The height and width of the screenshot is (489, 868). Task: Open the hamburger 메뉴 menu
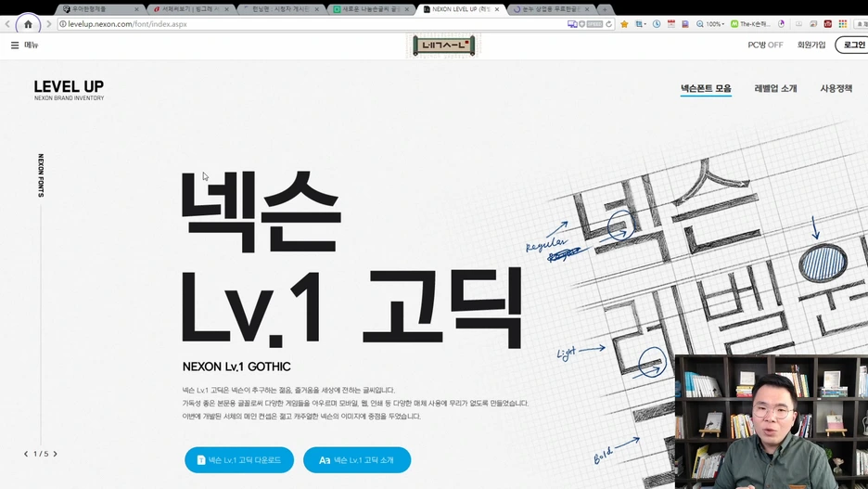coord(24,45)
